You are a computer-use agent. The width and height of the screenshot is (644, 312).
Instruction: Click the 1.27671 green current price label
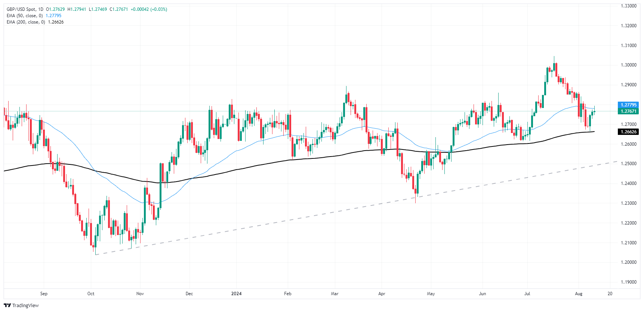[x=628, y=111]
